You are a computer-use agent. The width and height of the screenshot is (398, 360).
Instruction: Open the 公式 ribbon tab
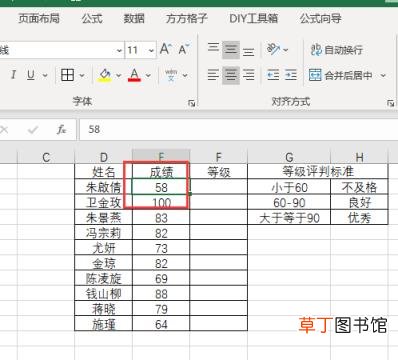click(x=92, y=18)
